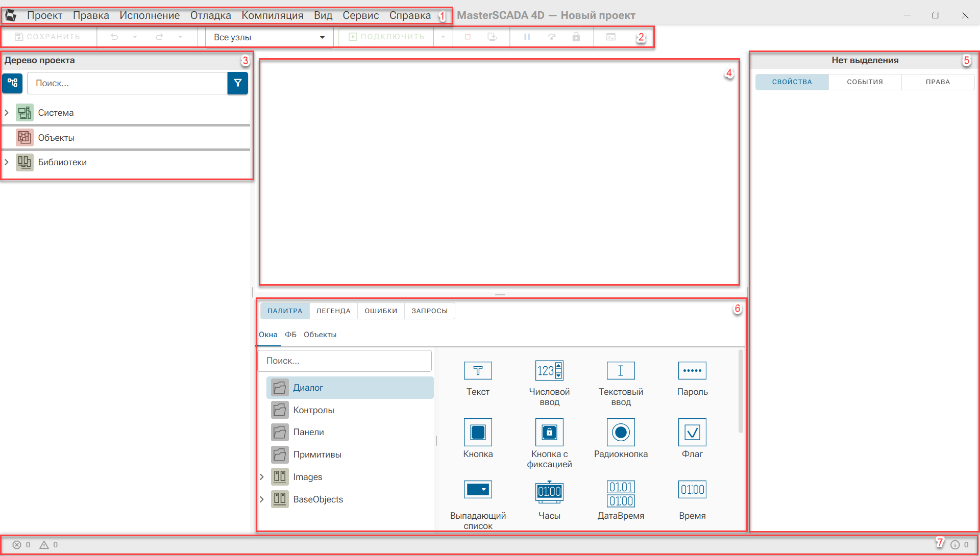
Task: Open the undo history dropdown arrow
Action: [x=135, y=37]
